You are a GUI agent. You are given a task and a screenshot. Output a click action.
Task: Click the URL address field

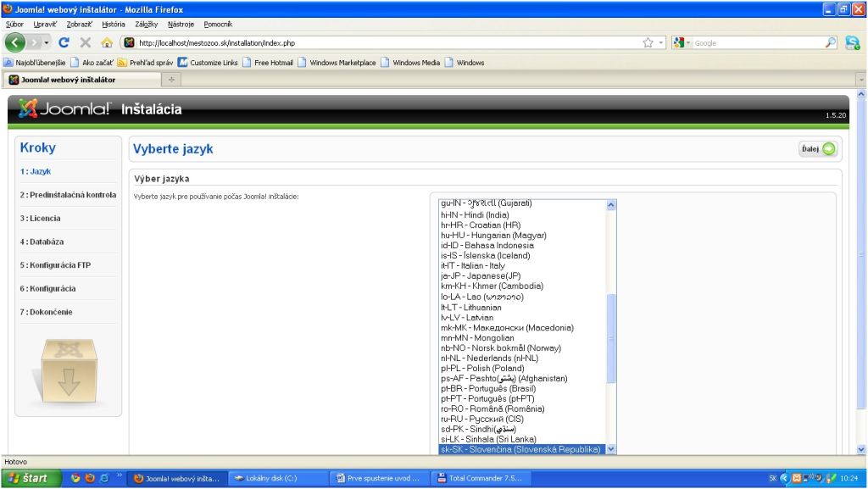point(387,42)
